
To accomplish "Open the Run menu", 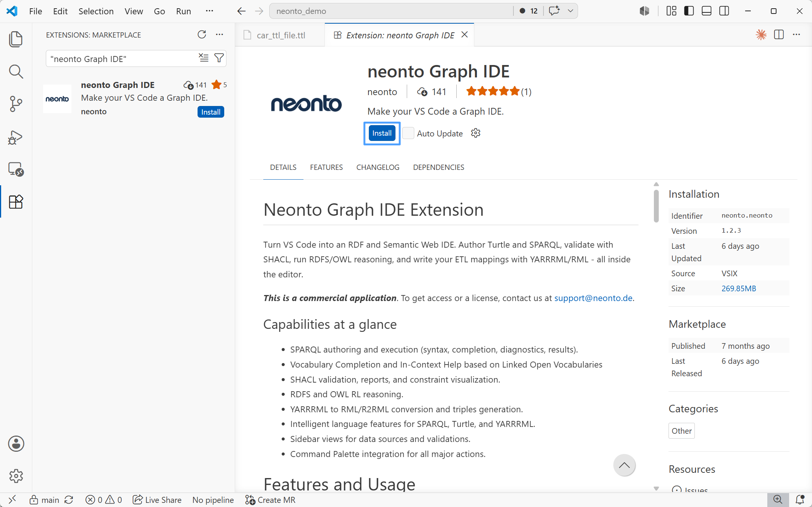I will click(x=183, y=11).
